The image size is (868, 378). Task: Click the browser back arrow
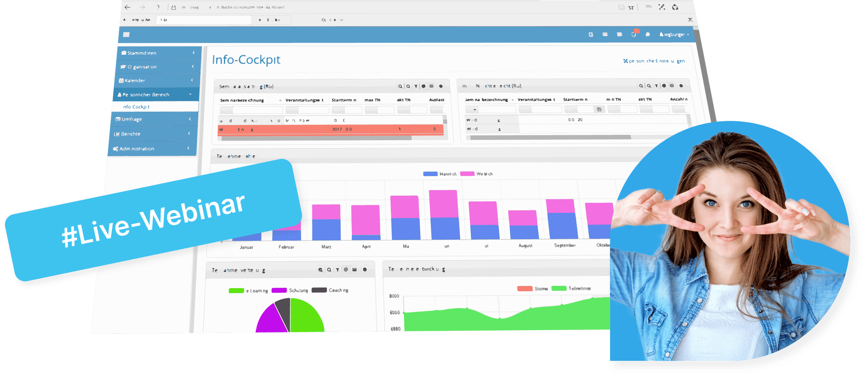point(128,7)
